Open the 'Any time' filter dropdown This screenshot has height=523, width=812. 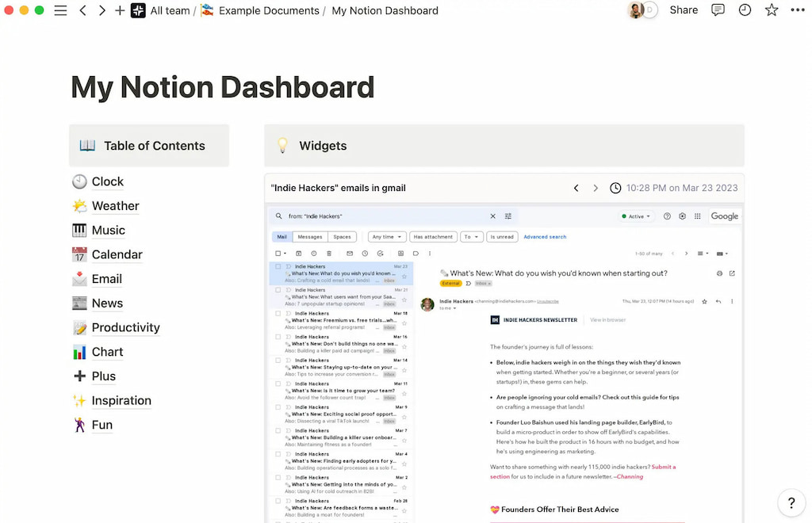point(387,237)
